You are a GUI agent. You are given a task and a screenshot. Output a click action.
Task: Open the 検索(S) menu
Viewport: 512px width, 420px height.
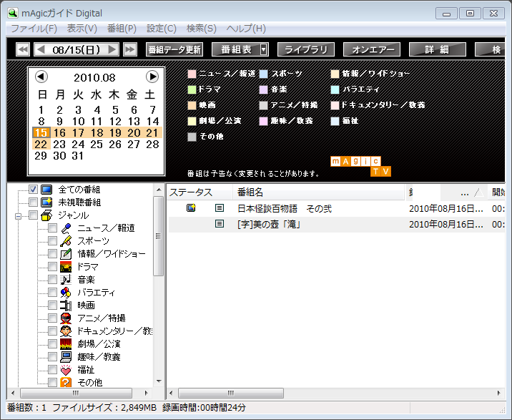pyautogui.click(x=202, y=29)
